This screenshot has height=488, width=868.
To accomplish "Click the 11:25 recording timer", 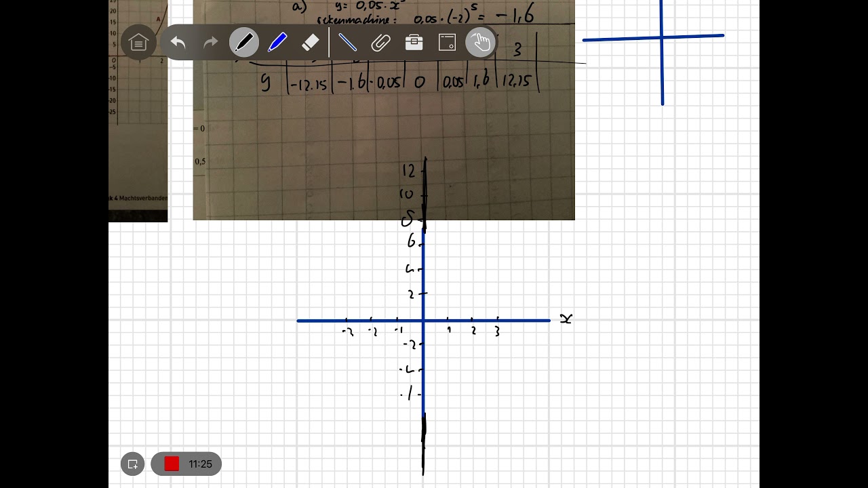I will [x=201, y=464].
